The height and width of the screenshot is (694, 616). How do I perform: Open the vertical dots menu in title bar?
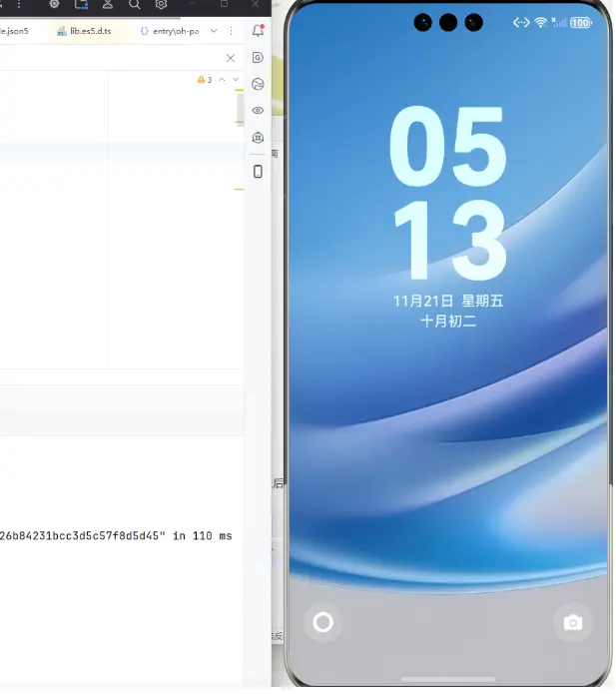(x=19, y=4)
